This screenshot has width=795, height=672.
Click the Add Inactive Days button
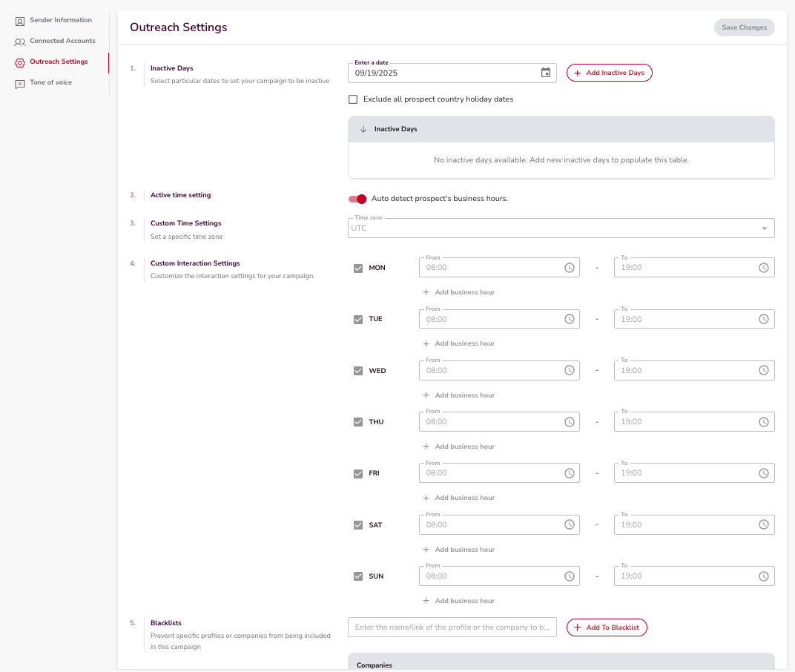click(609, 73)
